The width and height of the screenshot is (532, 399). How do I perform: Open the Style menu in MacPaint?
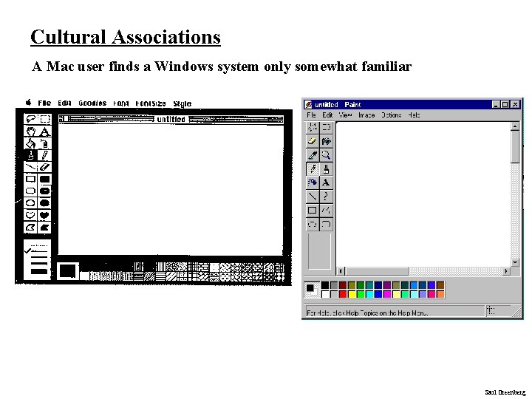(x=183, y=104)
